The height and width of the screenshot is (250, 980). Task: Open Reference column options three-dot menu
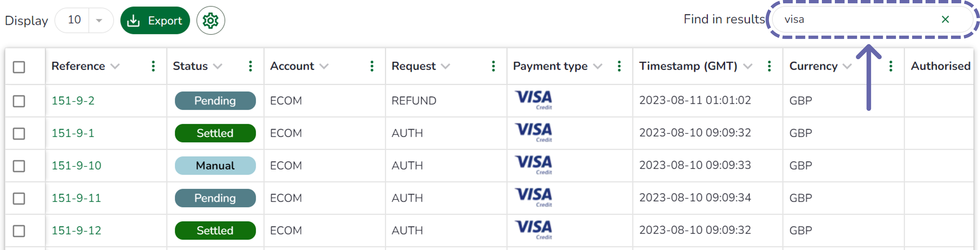coord(153,66)
